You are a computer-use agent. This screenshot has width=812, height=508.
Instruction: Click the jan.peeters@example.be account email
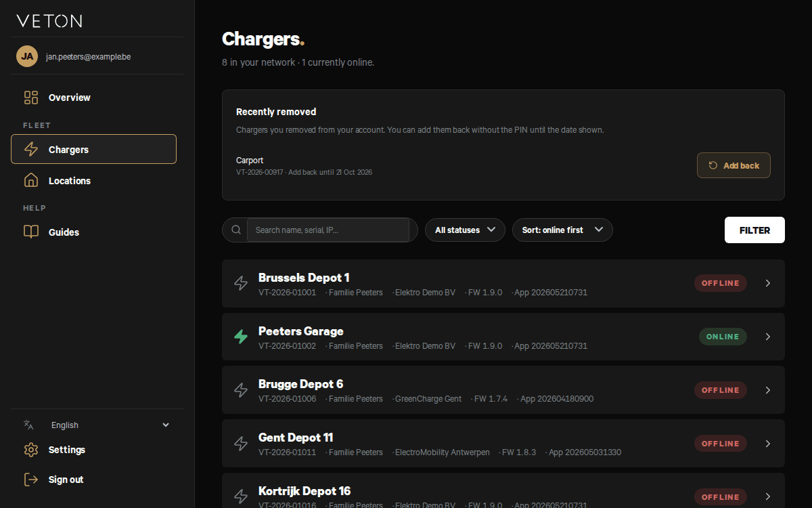89,56
